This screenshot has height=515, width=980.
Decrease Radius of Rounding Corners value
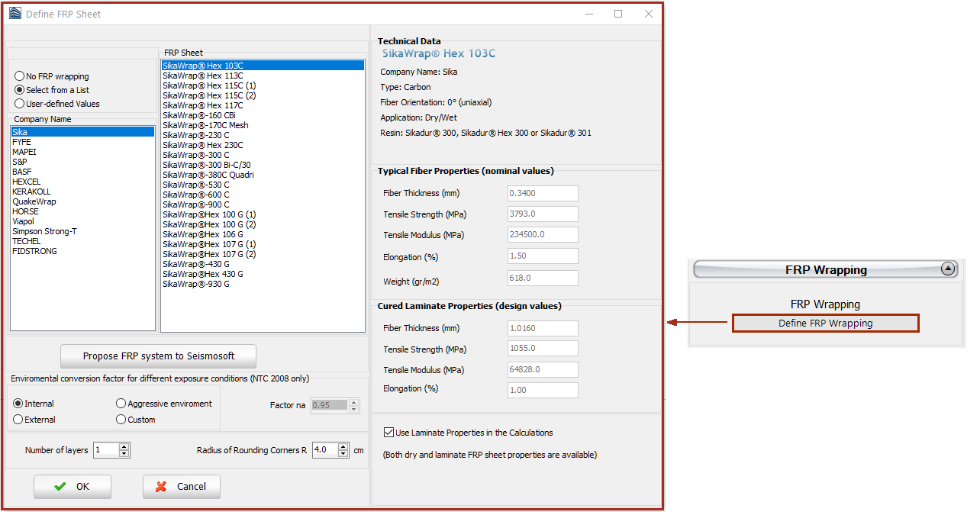344,454
